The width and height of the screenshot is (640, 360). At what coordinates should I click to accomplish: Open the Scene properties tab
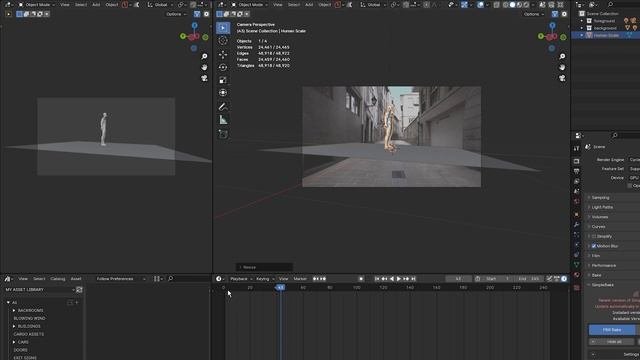(576, 191)
